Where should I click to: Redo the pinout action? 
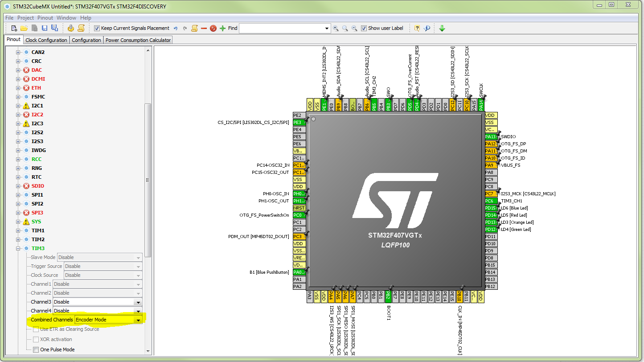pyautogui.click(x=185, y=28)
